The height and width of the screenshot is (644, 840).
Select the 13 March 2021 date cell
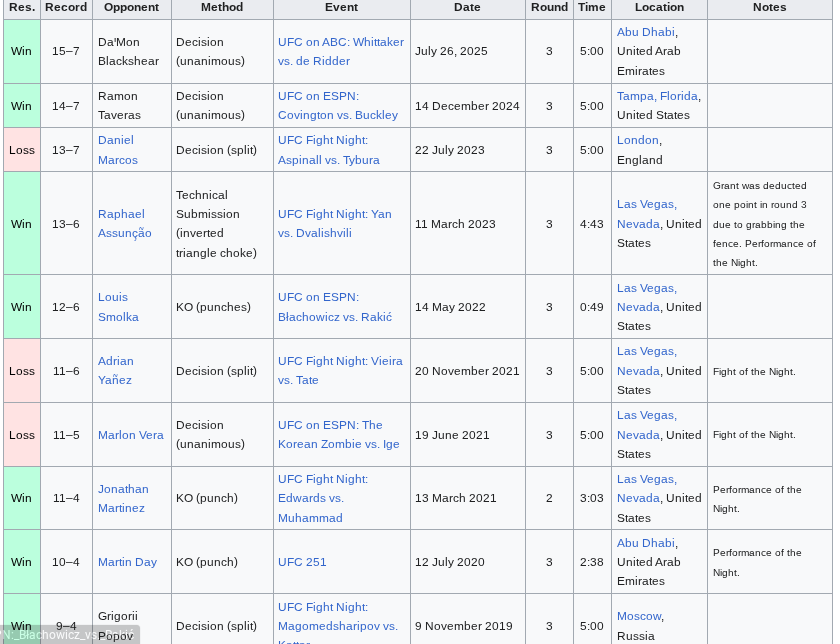468,498
